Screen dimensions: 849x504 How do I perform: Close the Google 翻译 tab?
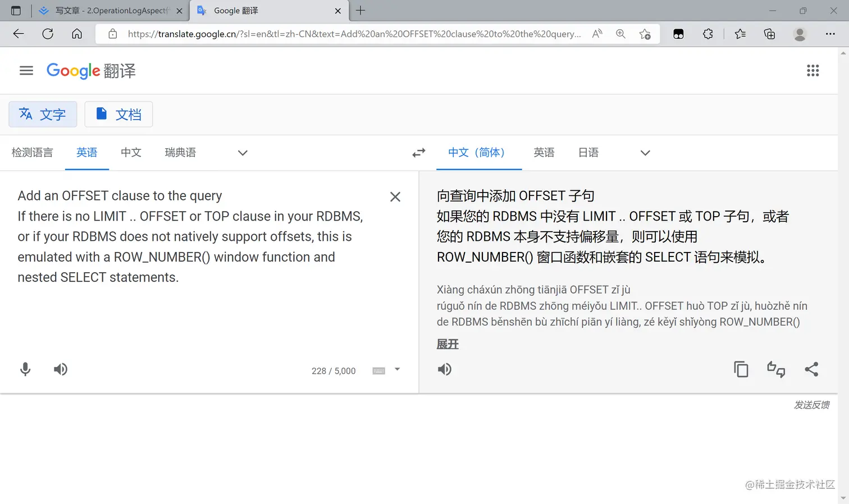(x=338, y=11)
